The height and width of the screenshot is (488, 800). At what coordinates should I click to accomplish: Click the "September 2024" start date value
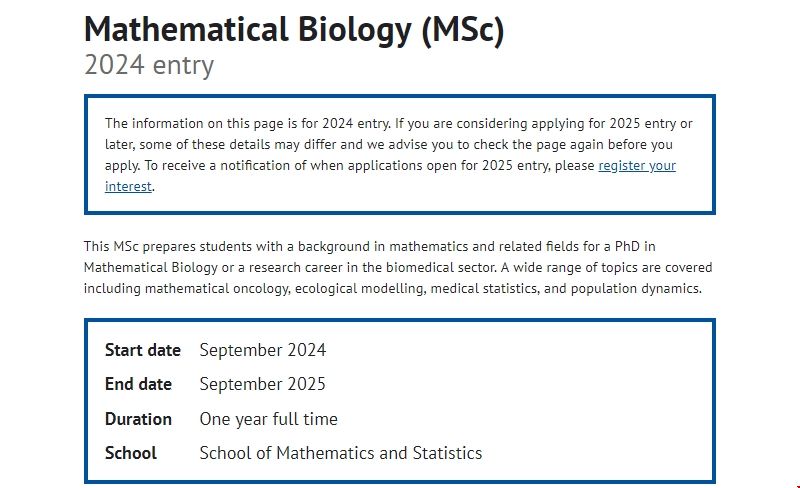click(262, 350)
